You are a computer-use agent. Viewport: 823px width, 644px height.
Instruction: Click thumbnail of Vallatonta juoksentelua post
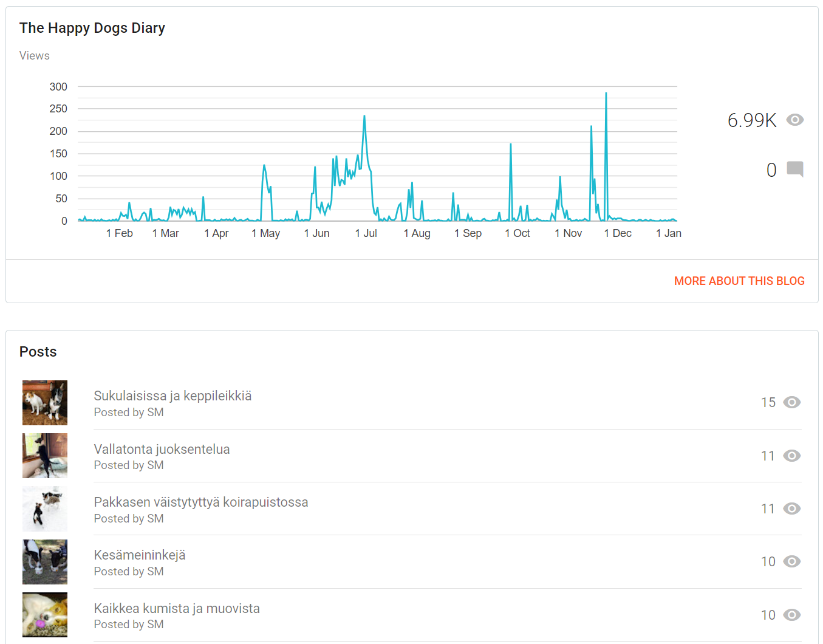(45, 456)
